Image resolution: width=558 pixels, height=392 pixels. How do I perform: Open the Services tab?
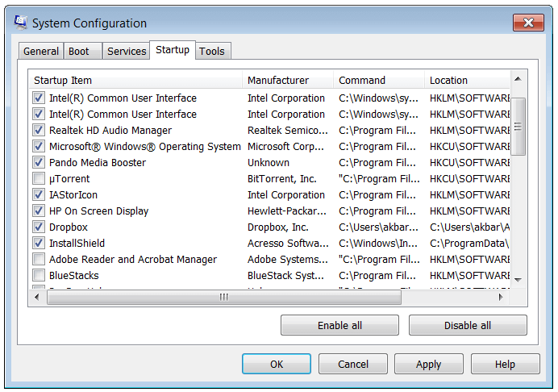pyautogui.click(x=127, y=52)
